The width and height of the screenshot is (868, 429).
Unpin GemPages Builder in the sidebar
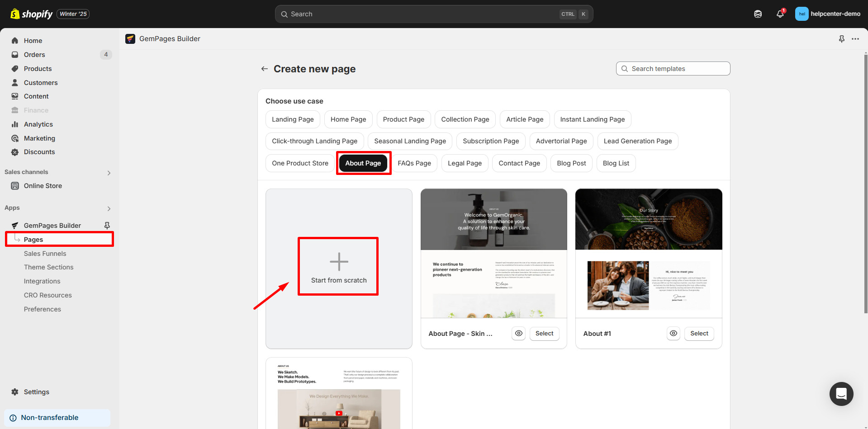[x=107, y=225]
